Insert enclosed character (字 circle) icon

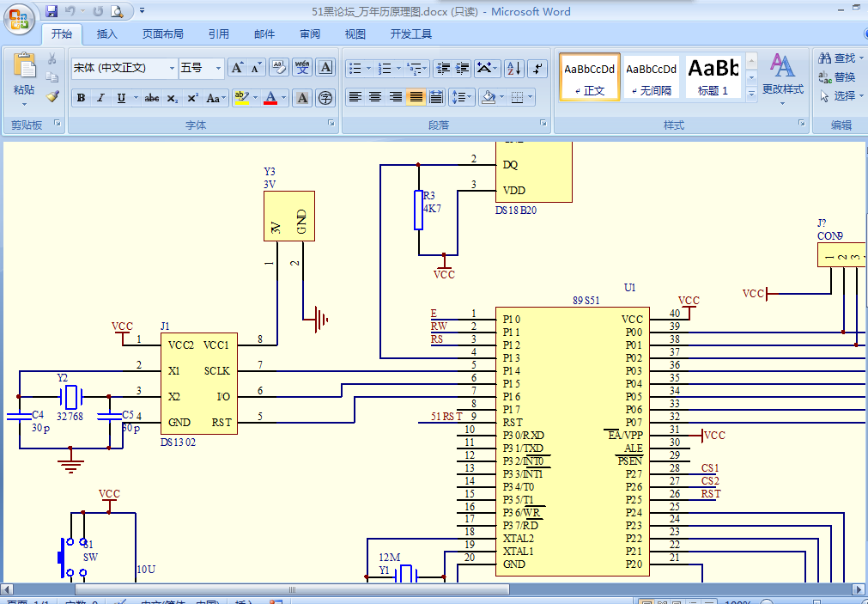325,98
